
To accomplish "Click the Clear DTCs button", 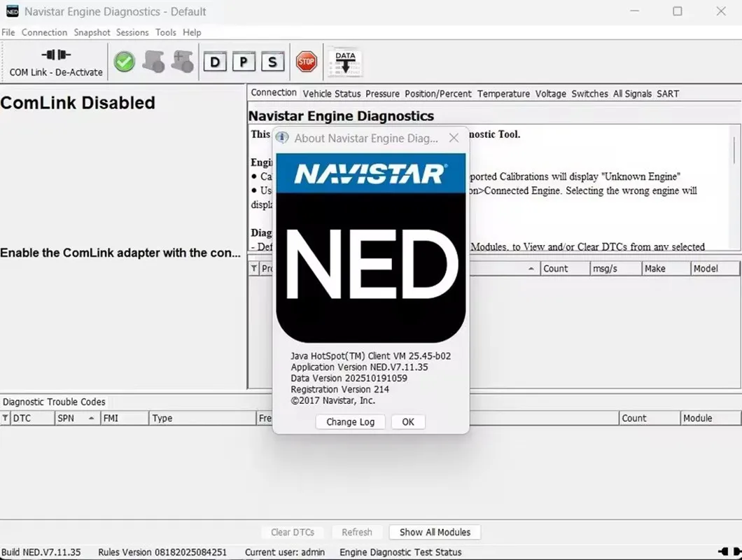I will tap(293, 532).
